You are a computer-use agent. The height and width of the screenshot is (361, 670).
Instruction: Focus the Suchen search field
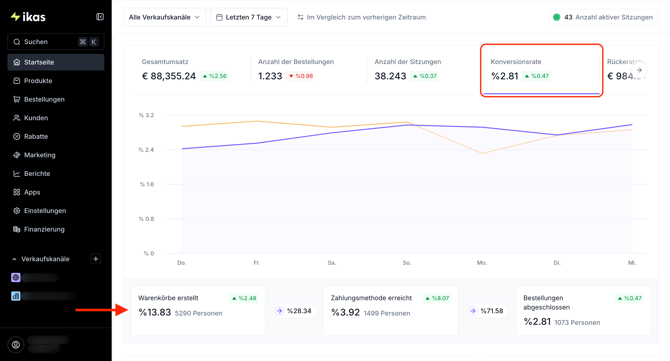click(x=56, y=42)
